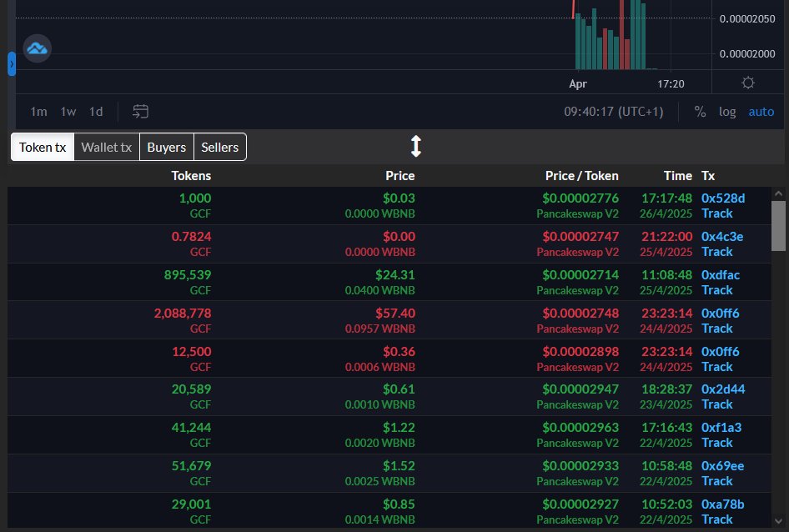
Task: Click the go-to-date calendar icon
Action: coord(140,111)
